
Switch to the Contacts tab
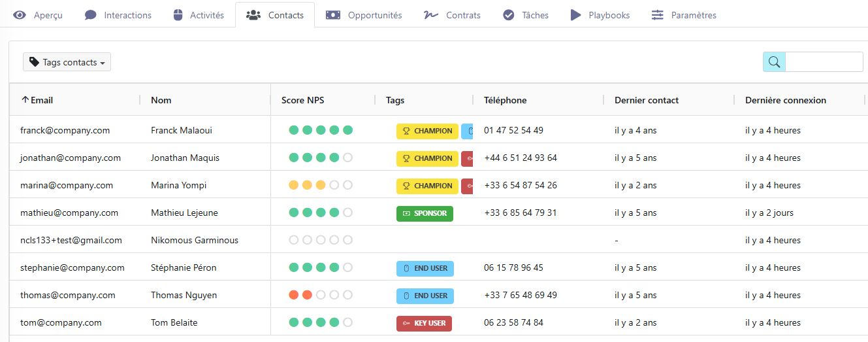point(275,15)
